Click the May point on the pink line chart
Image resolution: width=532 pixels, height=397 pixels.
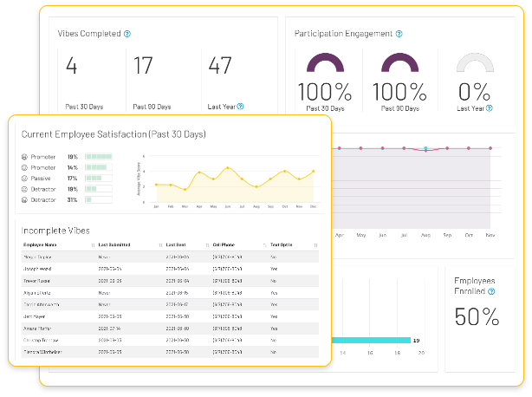(x=360, y=148)
